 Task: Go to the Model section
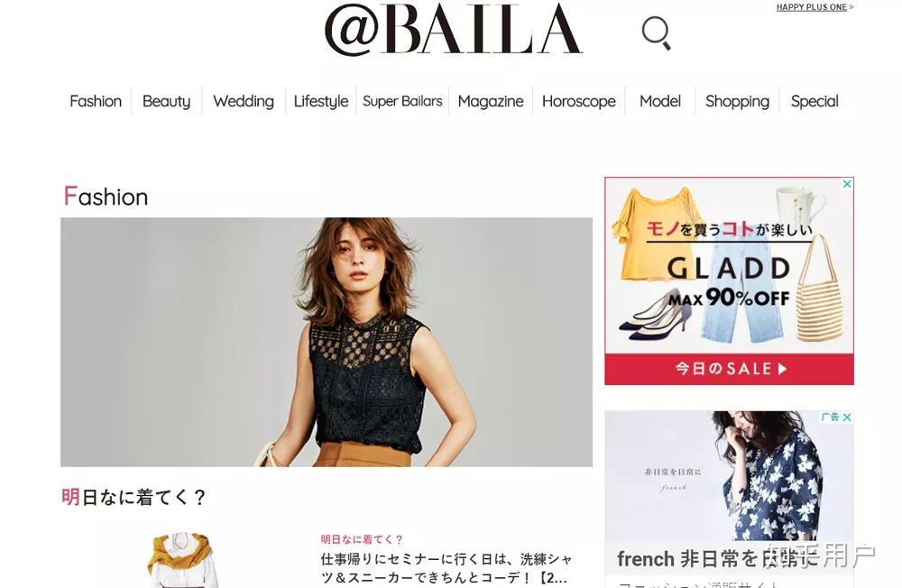click(660, 101)
